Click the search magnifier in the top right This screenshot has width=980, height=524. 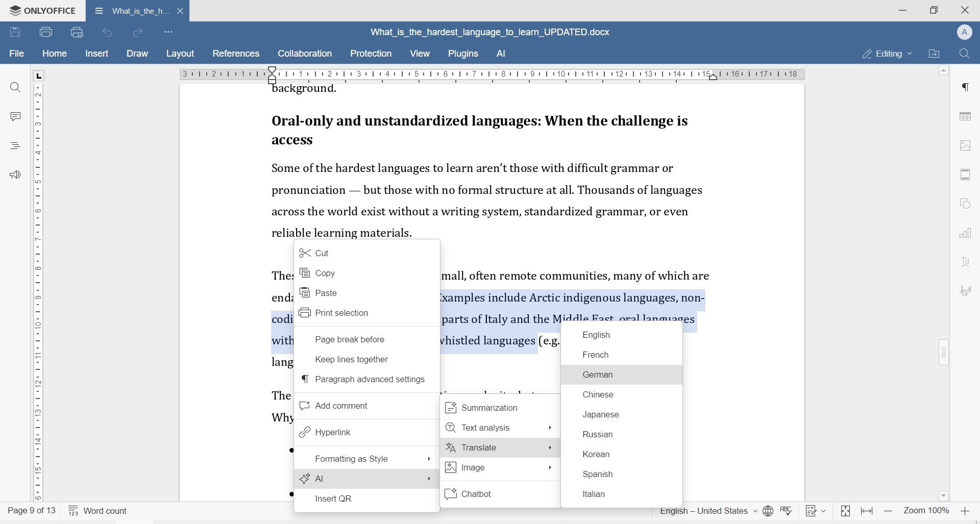(965, 54)
